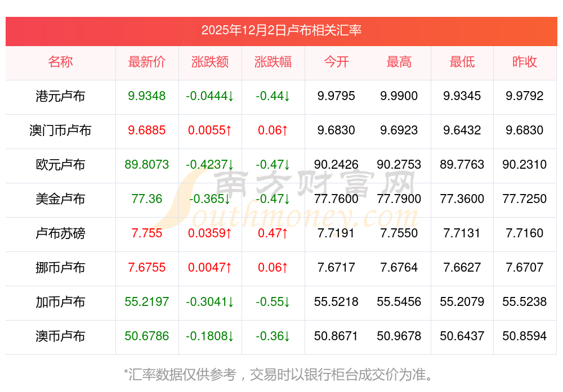The image size is (563, 392).
Task: Click change amount 0.0047↑
Action: point(210,268)
